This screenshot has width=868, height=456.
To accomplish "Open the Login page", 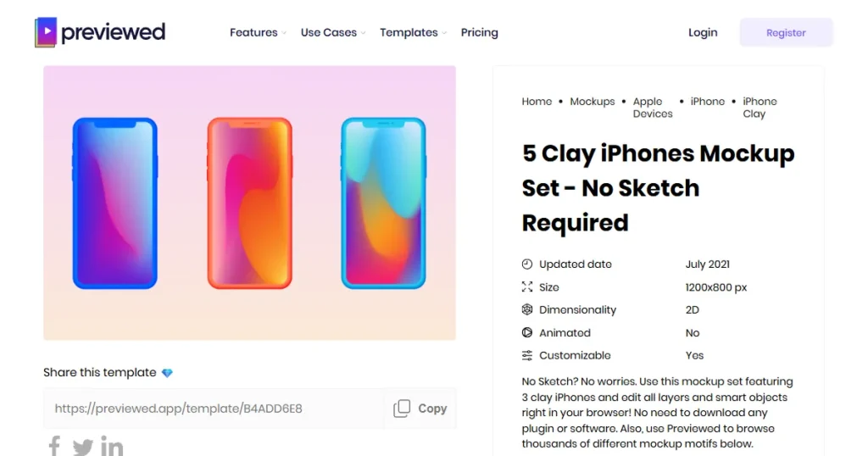I will tap(703, 33).
